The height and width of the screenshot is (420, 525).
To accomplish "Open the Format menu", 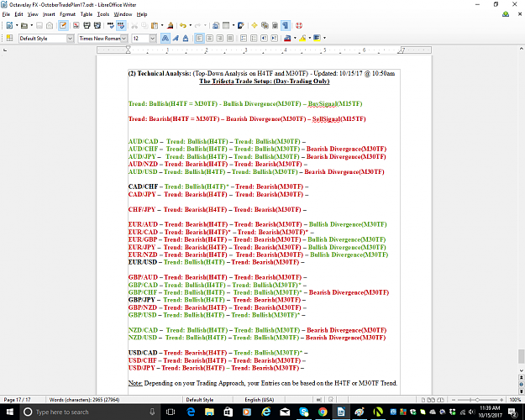I will (x=68, y=14).
